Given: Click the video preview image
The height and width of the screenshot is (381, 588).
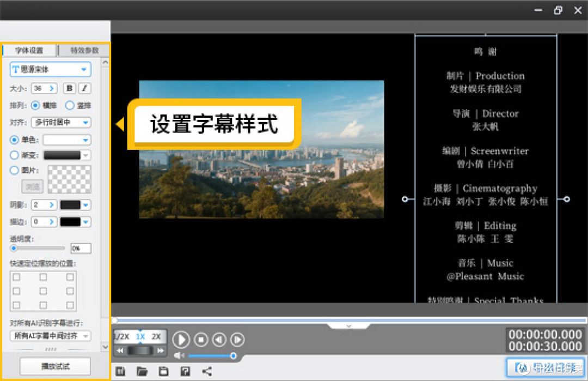Looking at the screenshot, I should [x=261, y=149].
